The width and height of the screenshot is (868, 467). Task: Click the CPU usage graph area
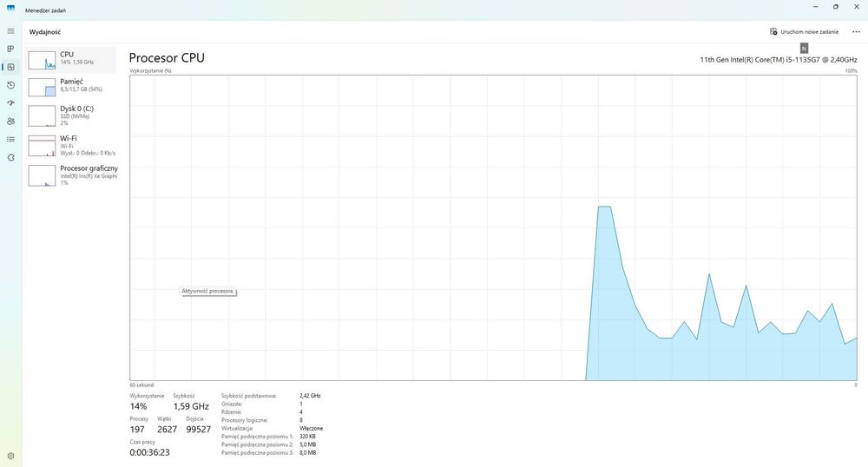point(493,227)
